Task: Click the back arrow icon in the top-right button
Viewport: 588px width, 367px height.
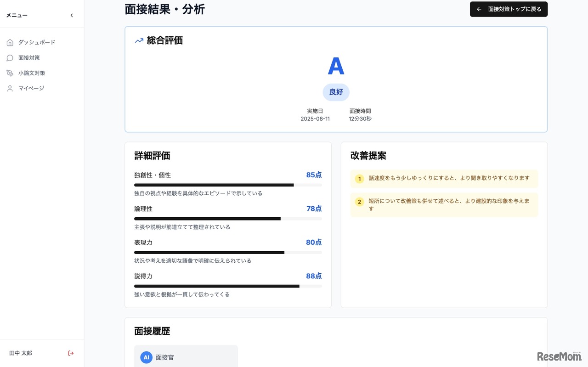Action: (x=479, y=9)
